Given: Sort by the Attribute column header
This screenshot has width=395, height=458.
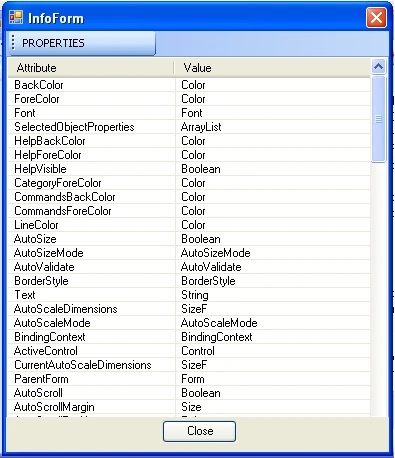Looking at the screenshot, I should pos(91,68).
